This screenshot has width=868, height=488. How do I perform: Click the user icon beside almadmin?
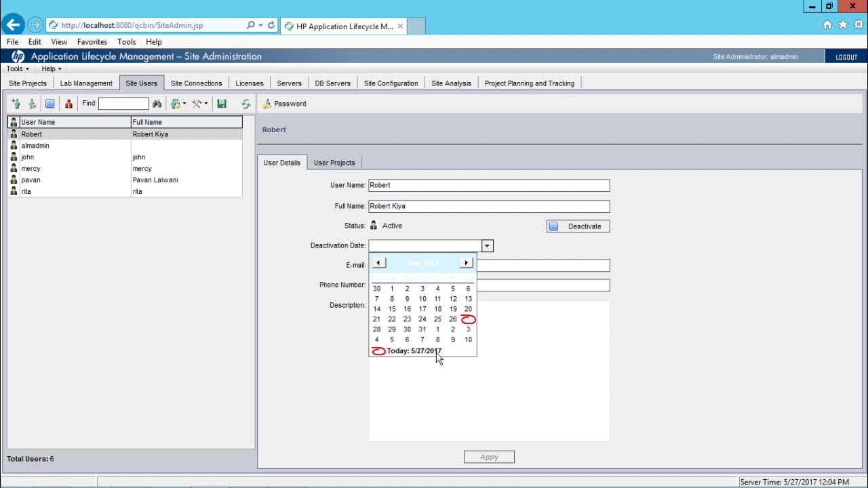pos(14,146)
